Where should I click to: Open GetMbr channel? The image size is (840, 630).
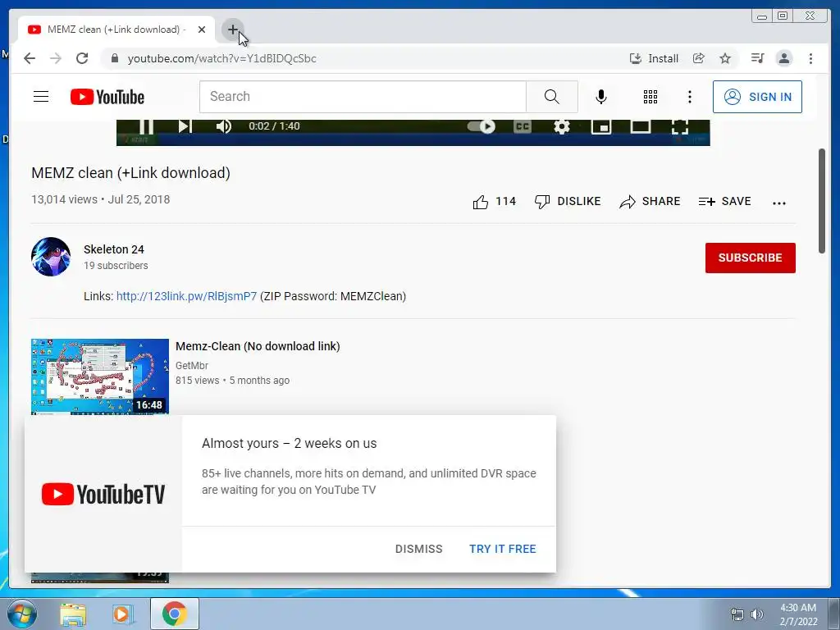(x=192, y=365)
